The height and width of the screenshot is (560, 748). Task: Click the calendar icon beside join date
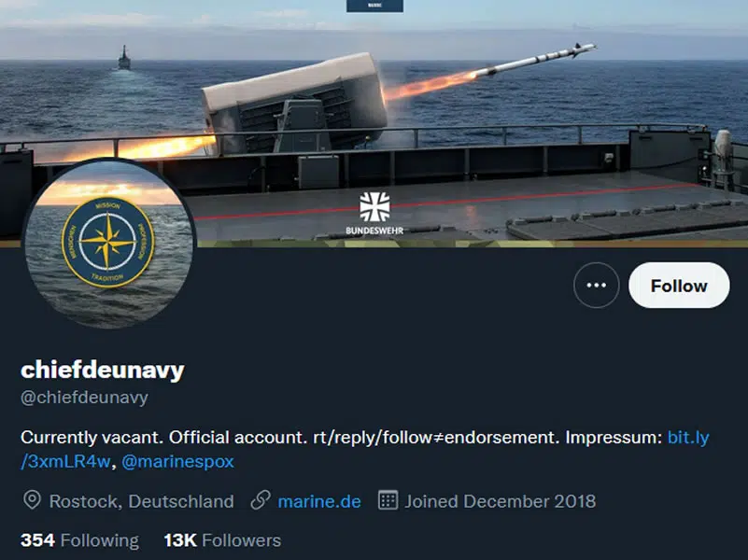click(388, 500)
